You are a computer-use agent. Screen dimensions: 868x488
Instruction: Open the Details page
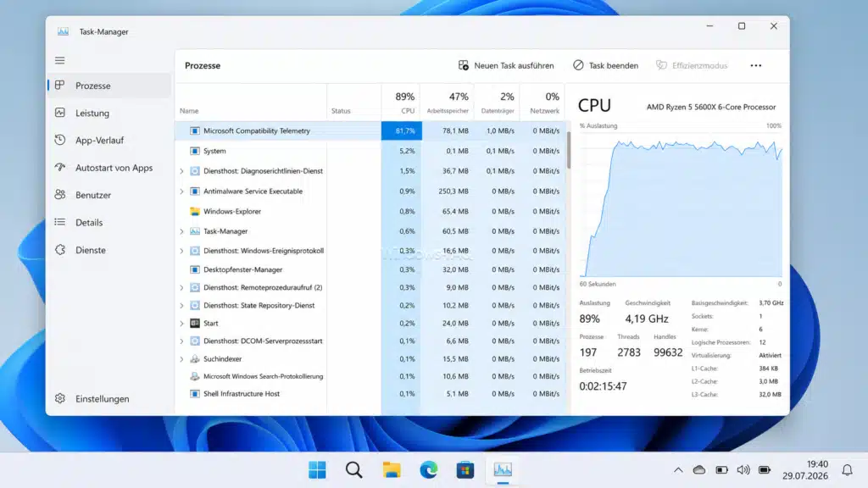(x=109, y=222)
